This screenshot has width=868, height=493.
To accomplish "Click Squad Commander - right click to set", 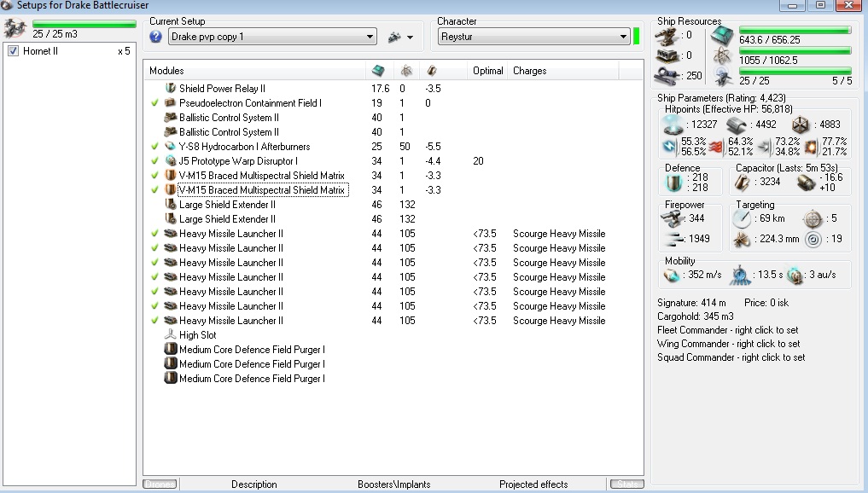I will tap(731, 357).
